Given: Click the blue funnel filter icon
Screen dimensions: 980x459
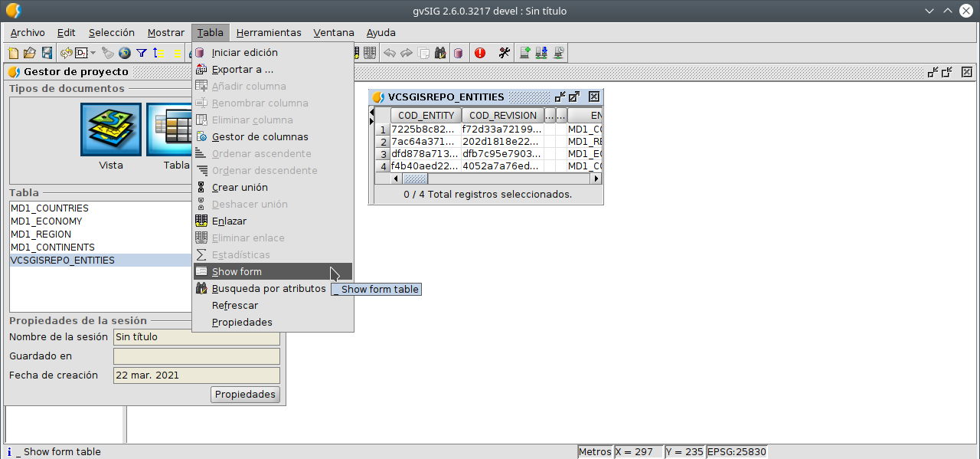Looking at the screenshot, I should point(142,53).
